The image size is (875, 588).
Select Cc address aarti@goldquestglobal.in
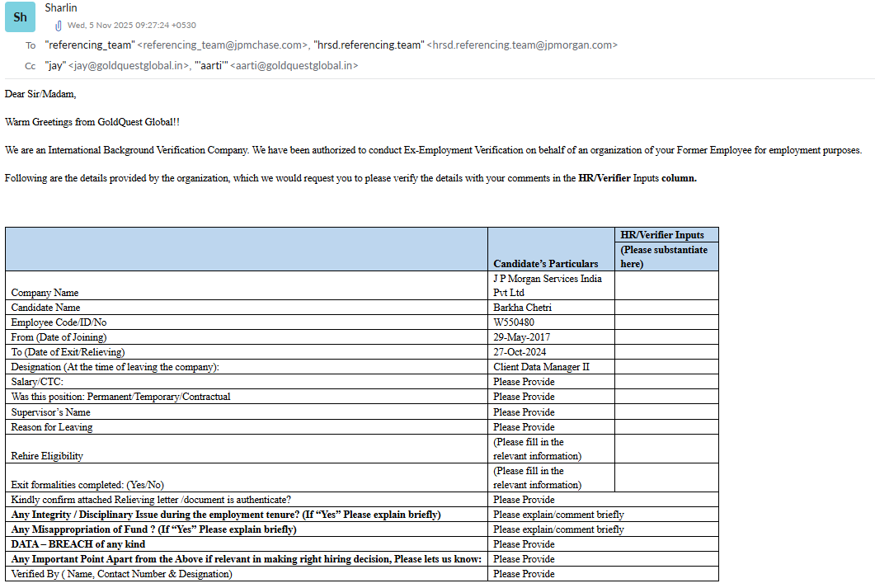[x=294, y=66]
